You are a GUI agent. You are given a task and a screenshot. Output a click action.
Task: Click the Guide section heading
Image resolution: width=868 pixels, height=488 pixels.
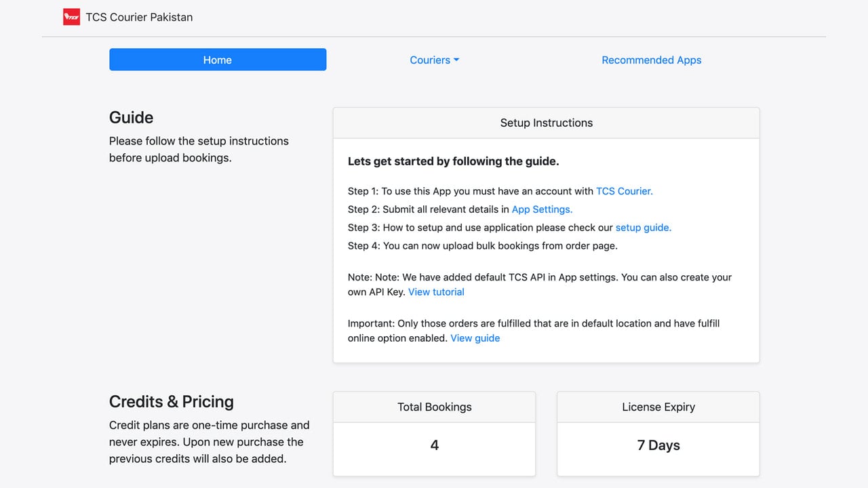coord(132,117)
